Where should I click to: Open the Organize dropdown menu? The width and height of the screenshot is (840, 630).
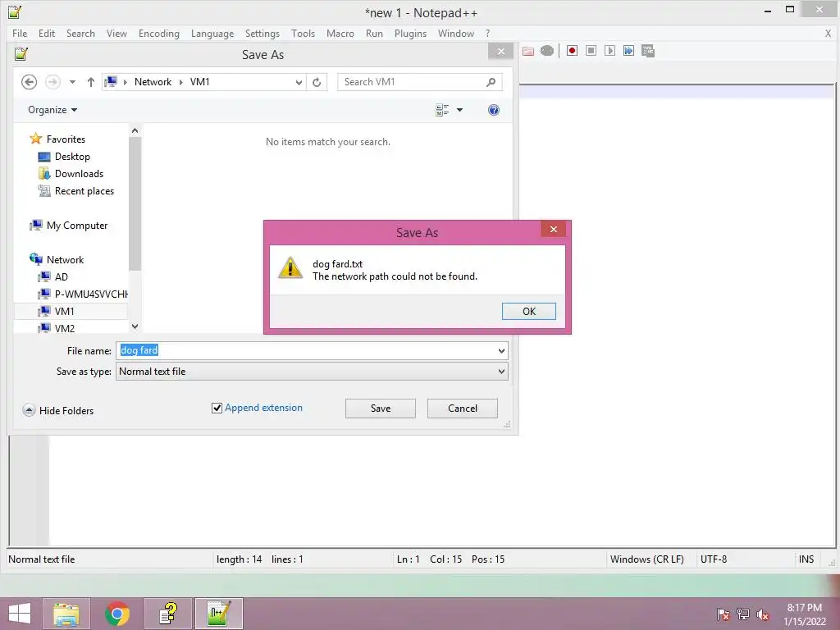[x=52, y=110]
